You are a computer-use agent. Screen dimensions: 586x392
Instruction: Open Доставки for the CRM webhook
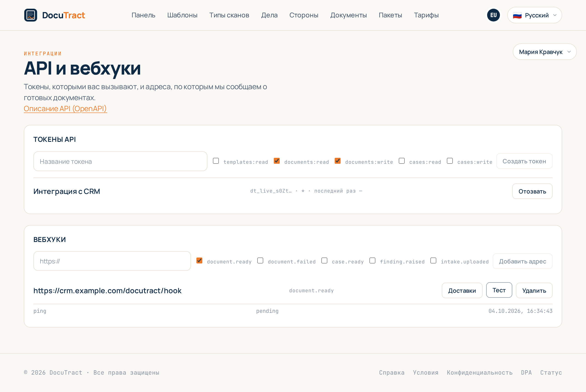[x=462, y=290]
